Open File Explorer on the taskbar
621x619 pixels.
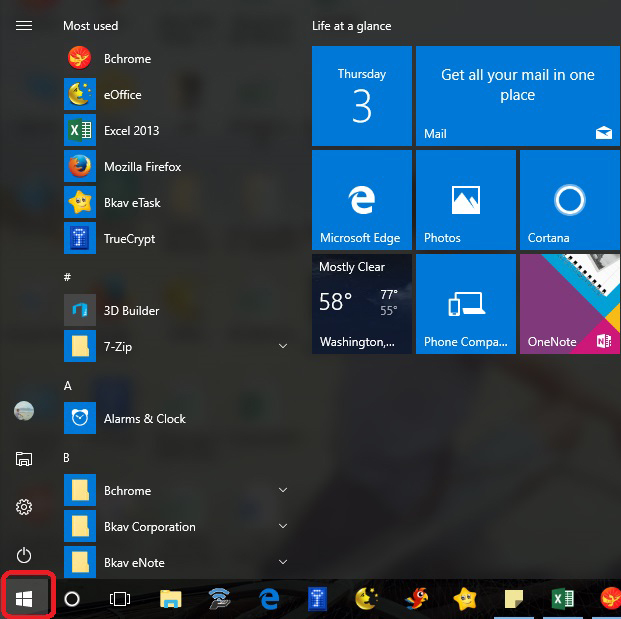pyautogui.click(x=171, y=598)
